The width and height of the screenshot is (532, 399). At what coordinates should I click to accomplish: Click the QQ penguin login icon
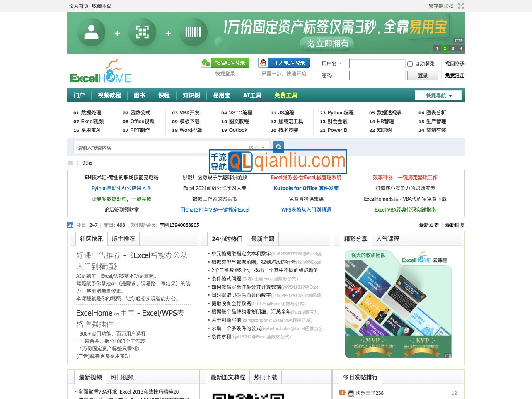tap(262, 62)
